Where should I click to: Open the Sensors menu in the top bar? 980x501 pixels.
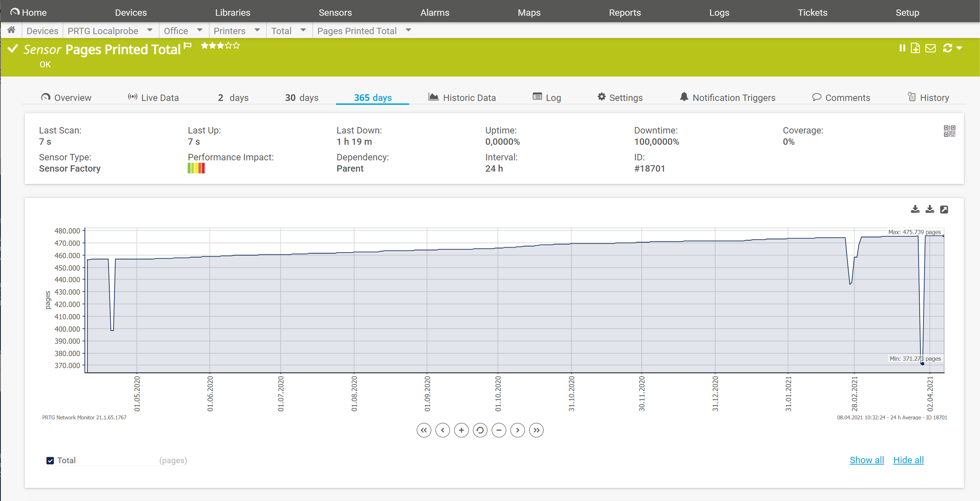pyautogui.click(x=335, y=12)
